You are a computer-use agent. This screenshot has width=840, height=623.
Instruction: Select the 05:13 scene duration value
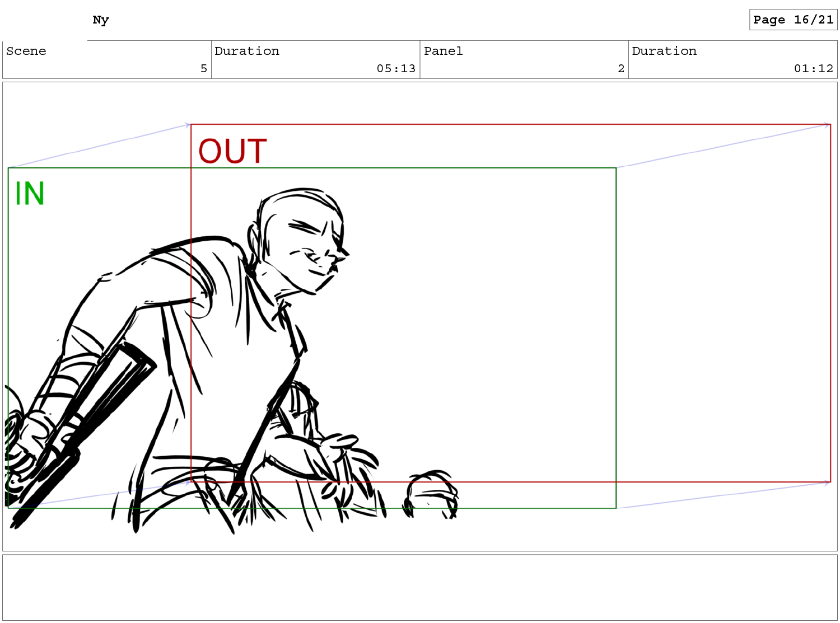click(x=396, y=68)
